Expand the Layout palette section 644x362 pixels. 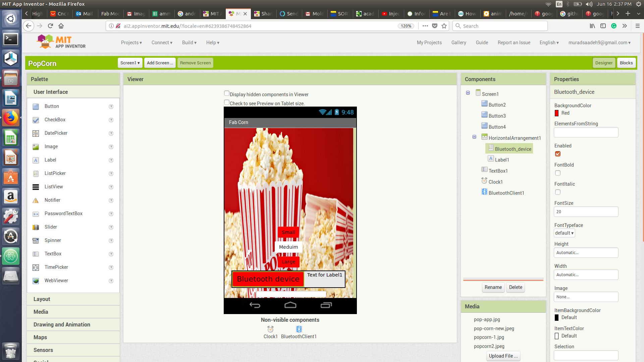click(73, 299)
